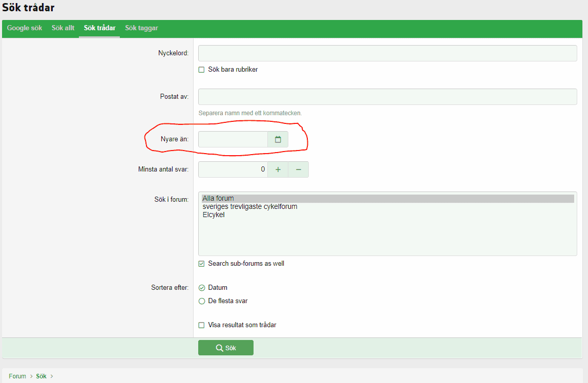Uncheck 'Search sub-forums as well'
The width and height of the screenshot is (588, 383).
point(202,264)
